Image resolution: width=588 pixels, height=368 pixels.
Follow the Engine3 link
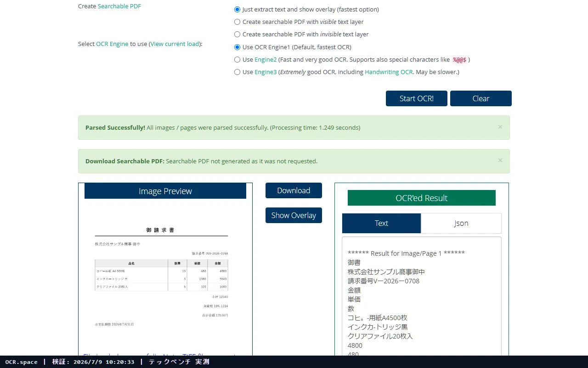point(266,72)
